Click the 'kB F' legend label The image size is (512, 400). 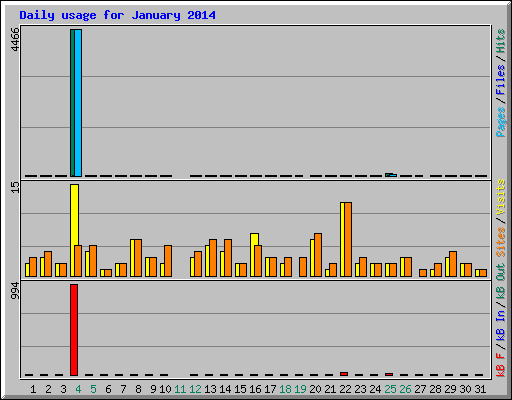coord(501,365)
